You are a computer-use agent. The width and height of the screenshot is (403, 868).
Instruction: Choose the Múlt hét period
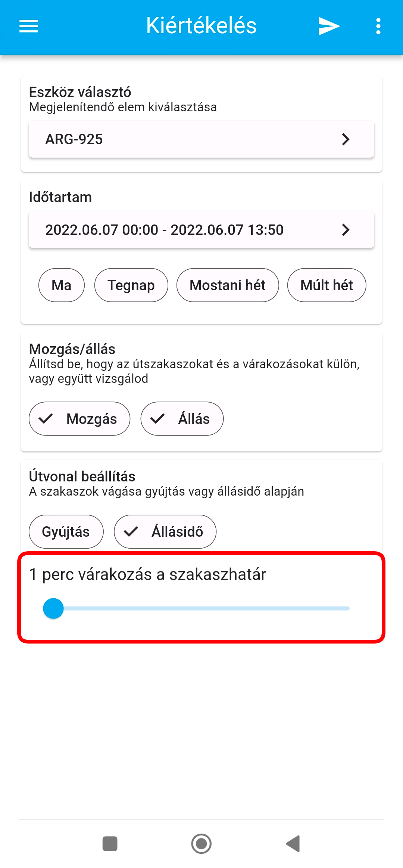tap(327, 285)
